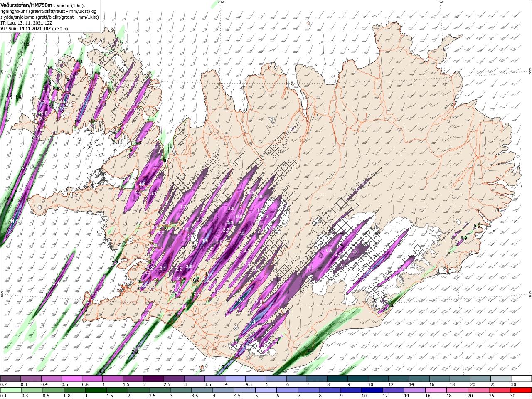The width and height of the screenshot is (532, 399).
Task: Pick the snow legend swatch starting at 16
Action: (439, 378)
